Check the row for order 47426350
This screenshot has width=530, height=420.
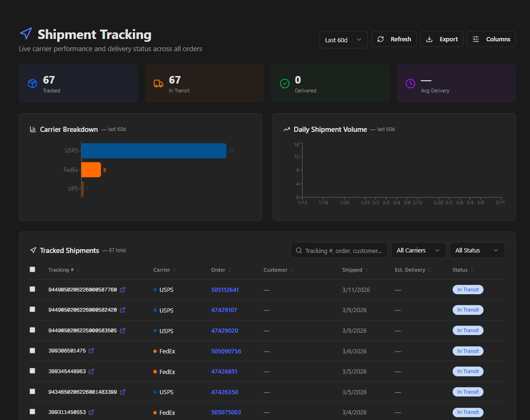[32, 391]
